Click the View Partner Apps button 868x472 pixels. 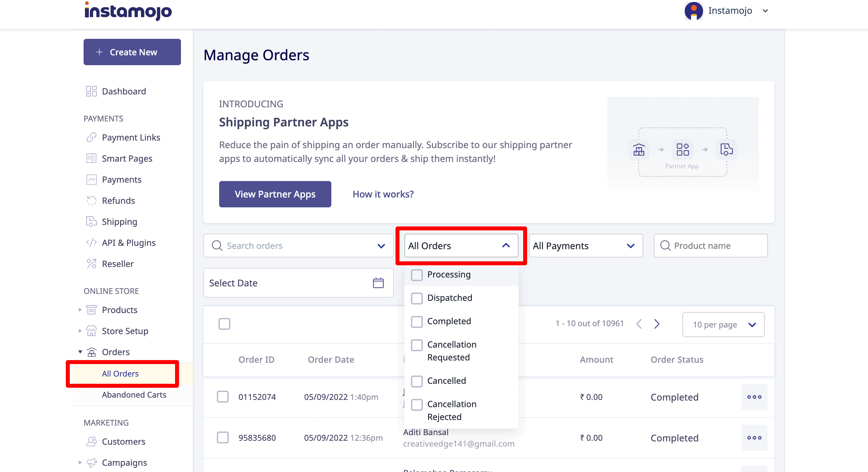[275, 194]
